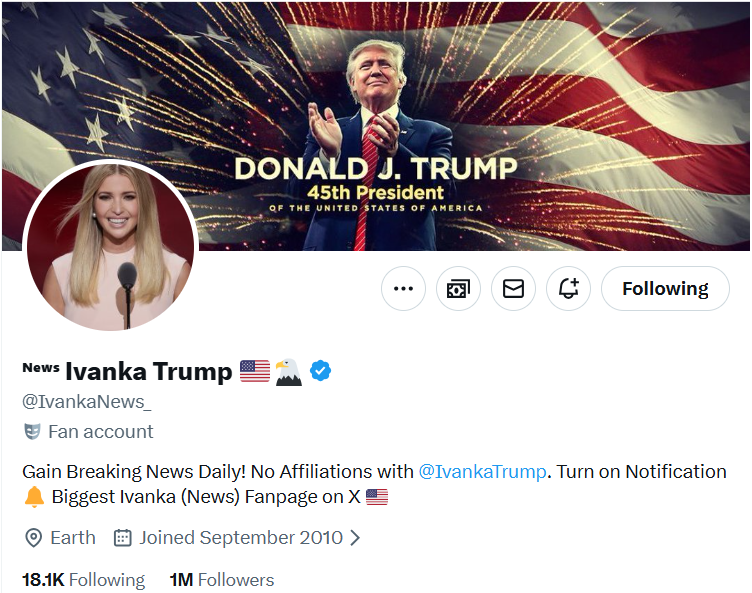Click the "Joined September 2010" text
The image size is (752, 593).
[240, 538]
